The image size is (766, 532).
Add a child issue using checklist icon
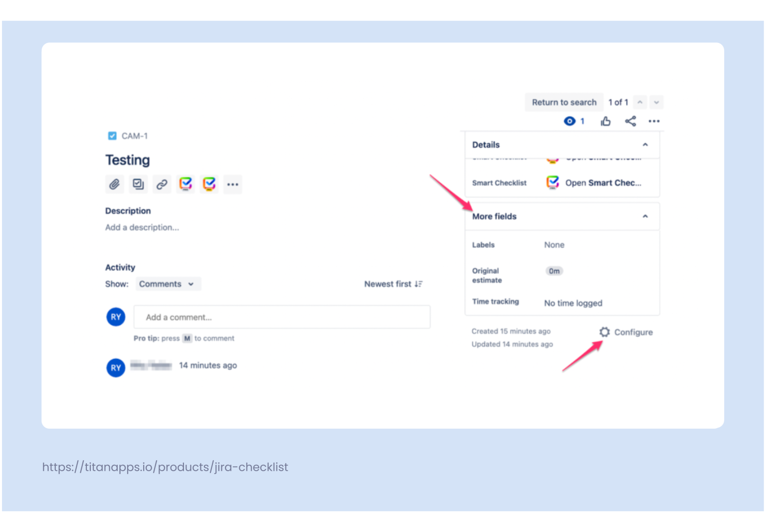pyautogui.click(x=138, y=184)
